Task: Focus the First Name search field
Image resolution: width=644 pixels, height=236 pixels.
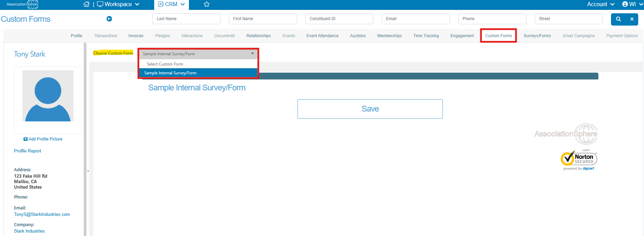Action: pyautogui.click(x=263, y=19)
